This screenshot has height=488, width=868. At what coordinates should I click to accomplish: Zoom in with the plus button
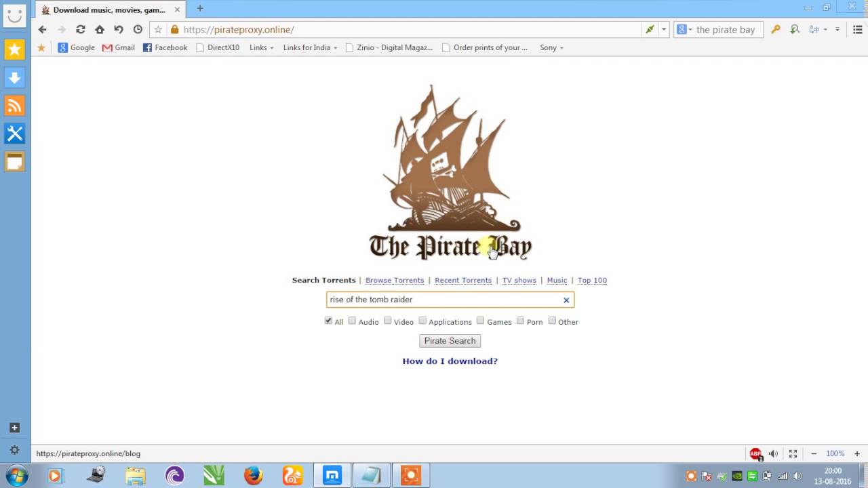[x=857, y=453]
